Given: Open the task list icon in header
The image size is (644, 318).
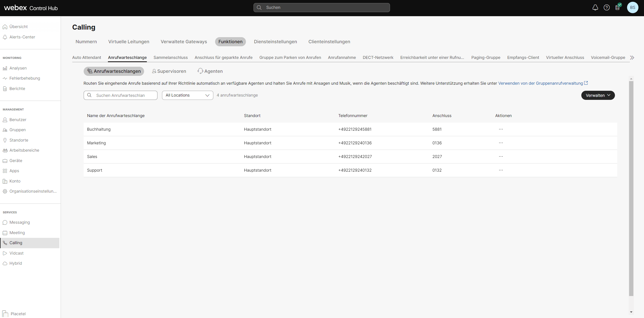Looking at the screenshot, I should pyautogui.click(x=617, y=8).
